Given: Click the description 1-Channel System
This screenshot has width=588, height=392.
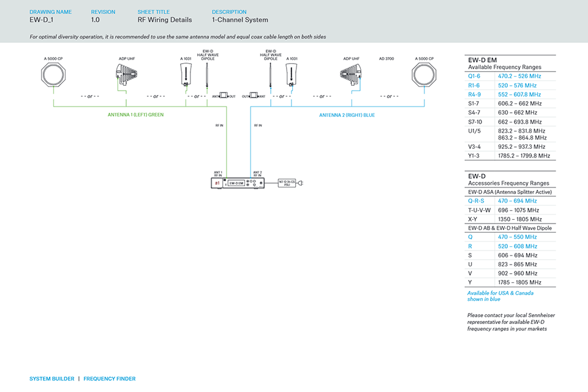Looking at the screenshot, I should tap(240, 20).
